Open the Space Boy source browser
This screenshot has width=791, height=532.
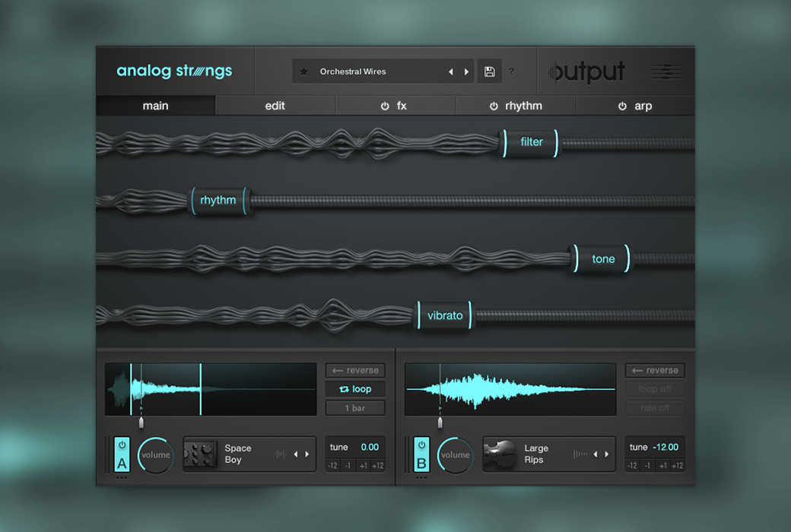249,454
